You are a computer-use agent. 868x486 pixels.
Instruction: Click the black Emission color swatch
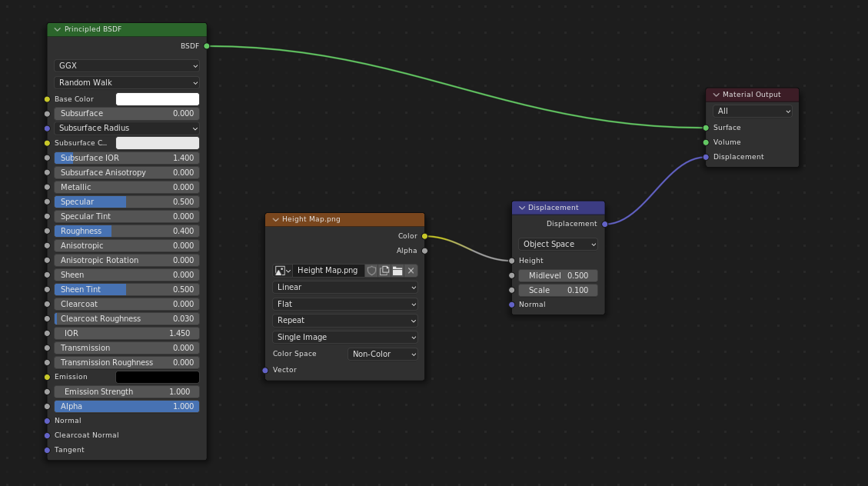[x=157, y=377]
